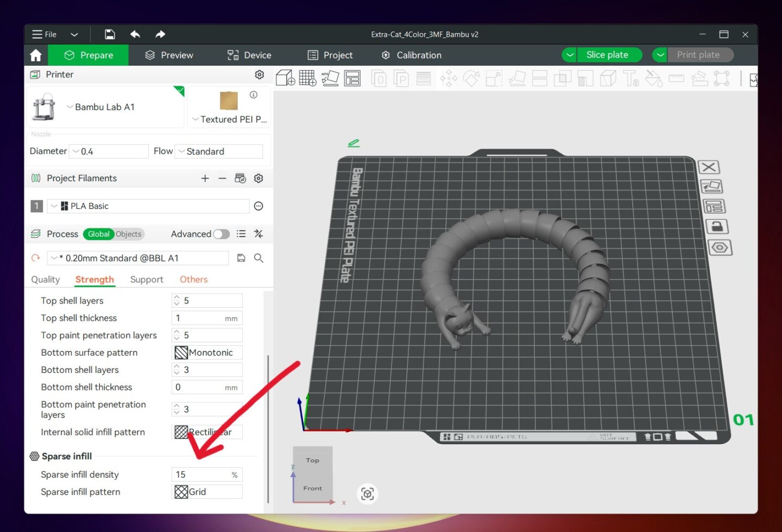Select the Scale tool on the toolbar
The width and height of the screenshot is (782, 532).
point(494,78)
